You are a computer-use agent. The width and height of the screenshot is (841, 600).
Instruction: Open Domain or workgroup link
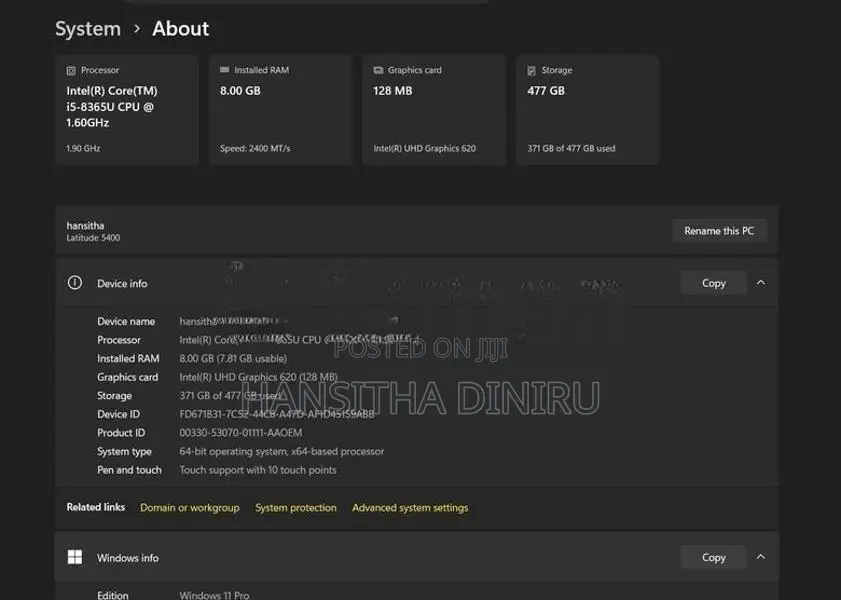coord(190,508)
